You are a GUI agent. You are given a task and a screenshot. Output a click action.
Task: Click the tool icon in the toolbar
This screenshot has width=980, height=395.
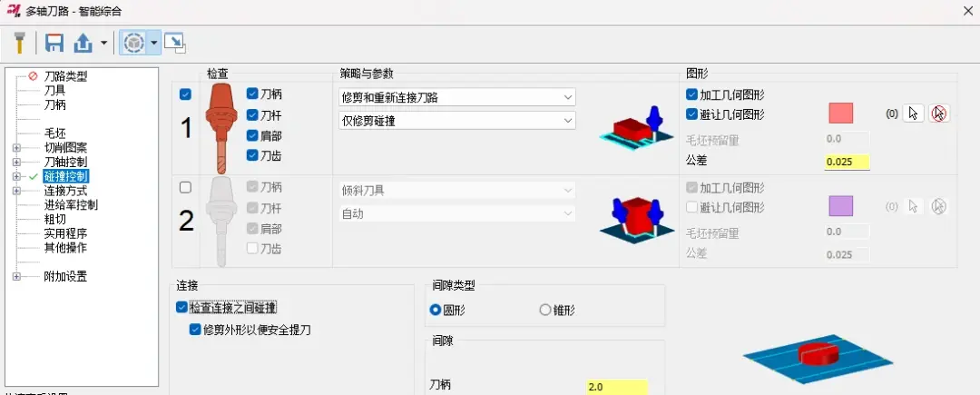pos(19,43)
